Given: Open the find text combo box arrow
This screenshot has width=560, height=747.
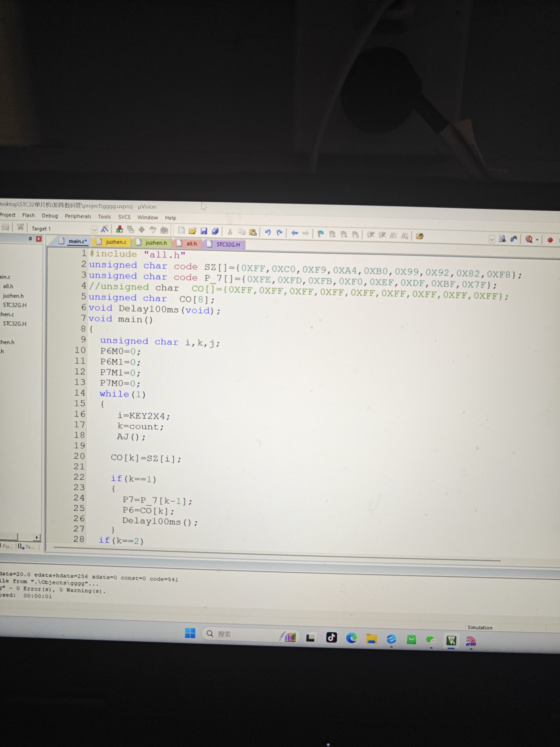Looking at the screenshot, I should tap(491, 239).
